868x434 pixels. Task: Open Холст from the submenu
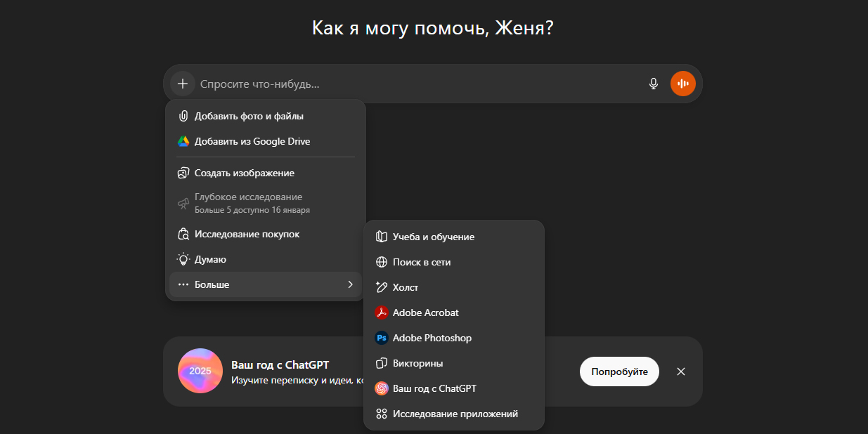point(454,287)
